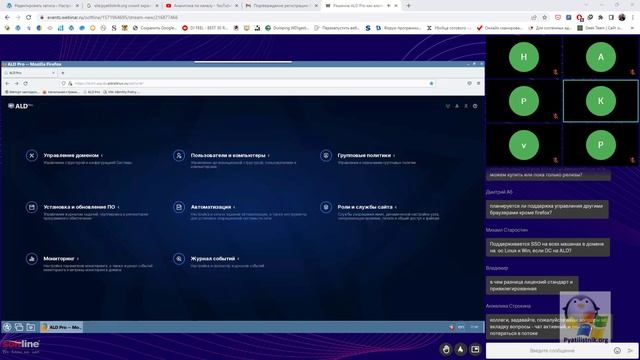The width and height of the screenshot is (640, 360).
Task: Open the Firefox hamburger menu in the shared window
Action: point(478,83)
